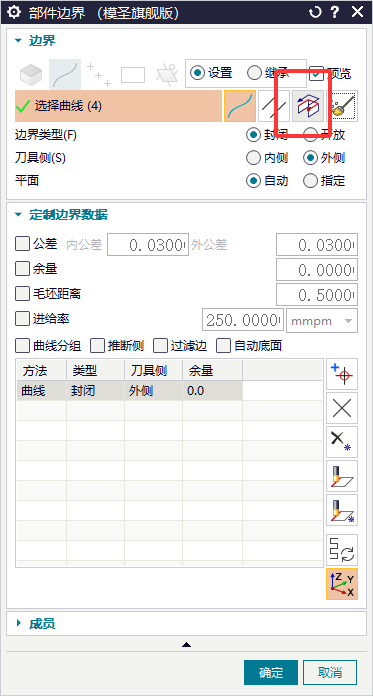Click the reset dialog icon
The height and width of the screenshot is (696, 373).
point(314,12)
